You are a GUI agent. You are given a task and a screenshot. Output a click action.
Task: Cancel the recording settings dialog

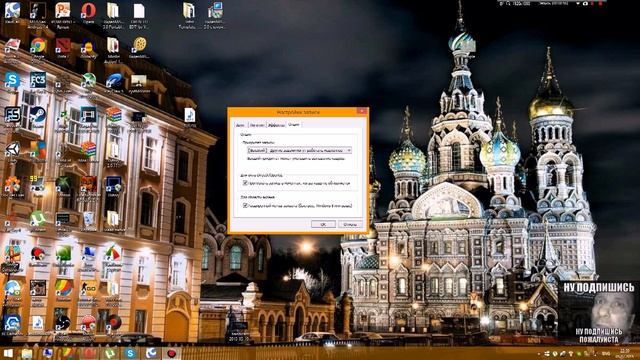pyautogui.click(x=350, y=224)
